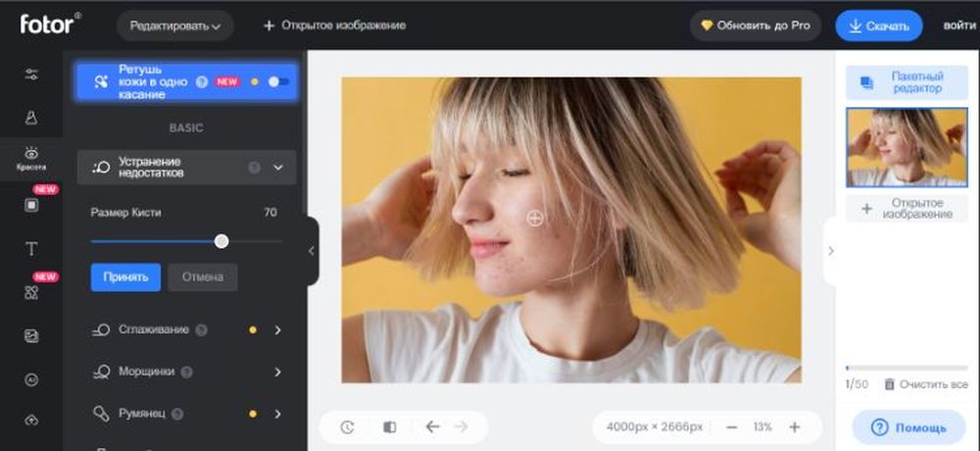Open the Background image tool in sidebar
Viewport: 980px width, 451px height.
point(31,336)
